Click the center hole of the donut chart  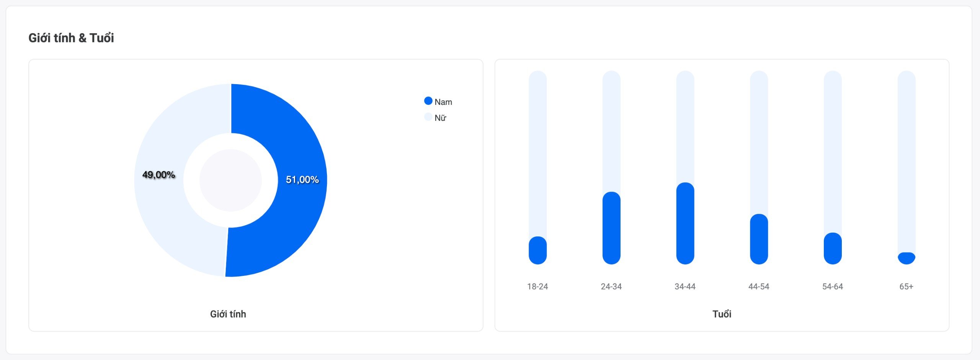(230, 180)
